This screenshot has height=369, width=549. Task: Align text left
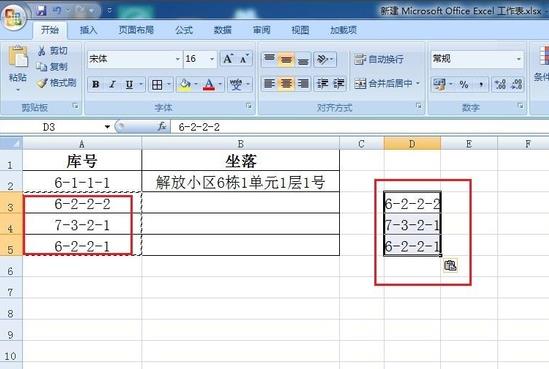coord(269,84)
